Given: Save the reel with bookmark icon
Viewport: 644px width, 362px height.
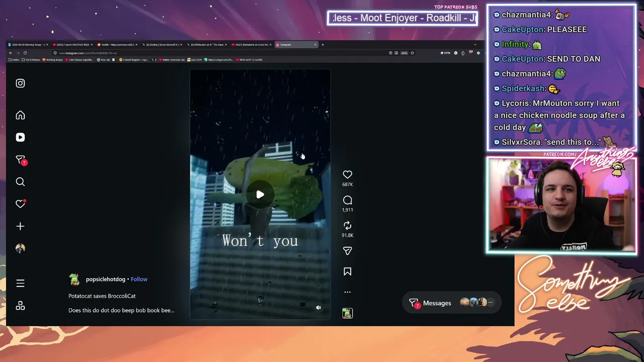Looking at the screenshot, I should (x=347, y=271).
